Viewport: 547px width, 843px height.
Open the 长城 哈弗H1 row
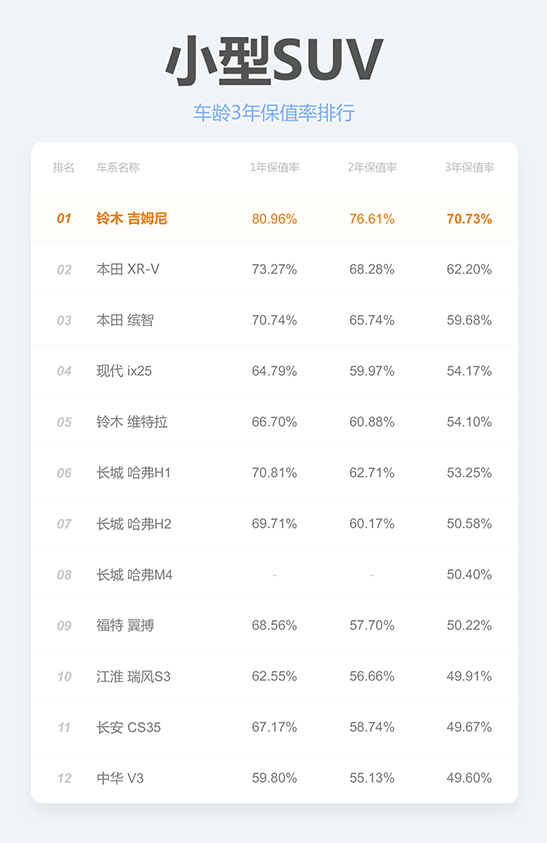pyautogui.click(x=274, y=473)
